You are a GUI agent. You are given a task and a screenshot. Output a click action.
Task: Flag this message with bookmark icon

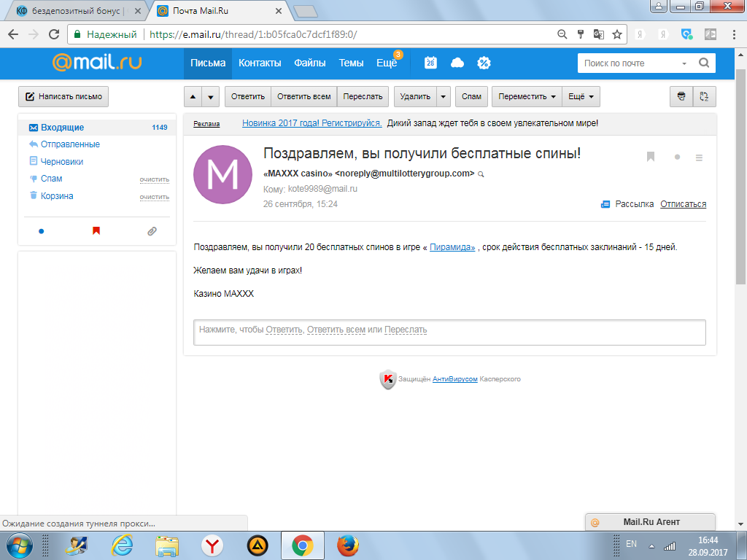pyautogui.click(x=651, y=157)
